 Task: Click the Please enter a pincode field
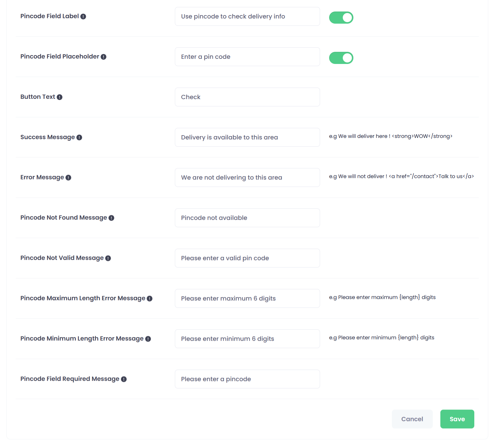point(247,379)
